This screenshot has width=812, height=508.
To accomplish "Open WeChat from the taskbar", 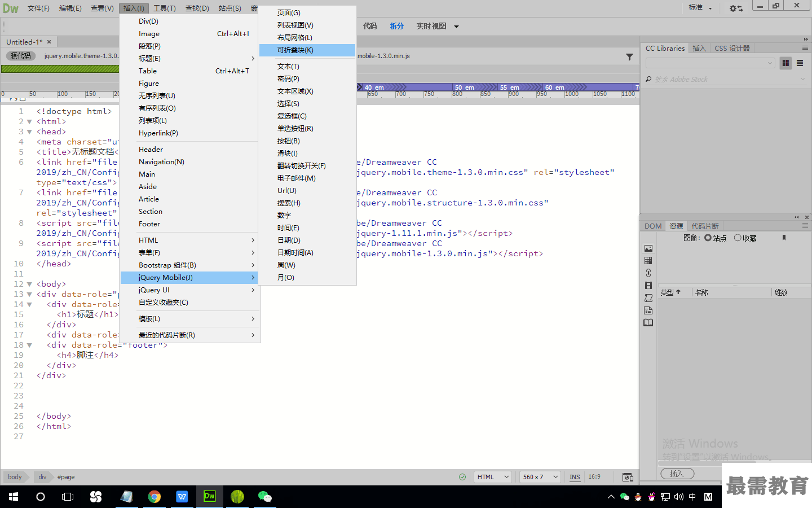I will pyautogui.click(x=264, y=497).
